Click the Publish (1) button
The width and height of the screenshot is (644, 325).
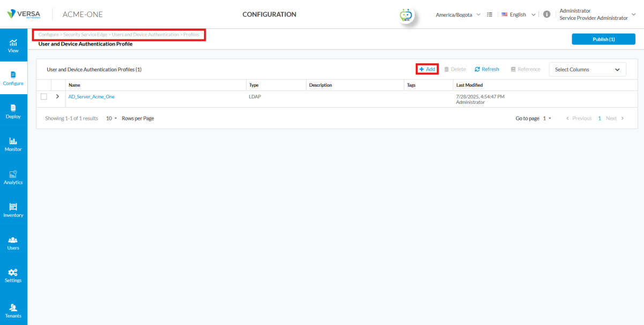tap(603, 39)
